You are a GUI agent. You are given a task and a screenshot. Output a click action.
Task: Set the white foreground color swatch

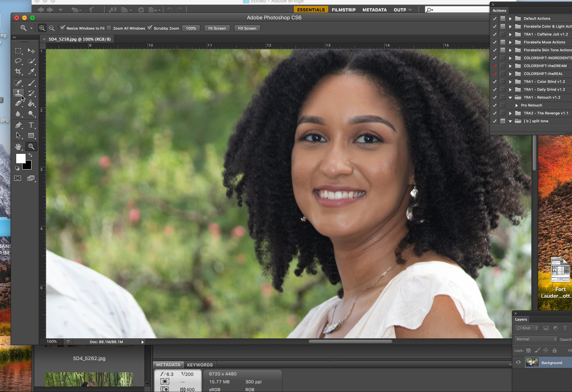click(x=21, y=159)
